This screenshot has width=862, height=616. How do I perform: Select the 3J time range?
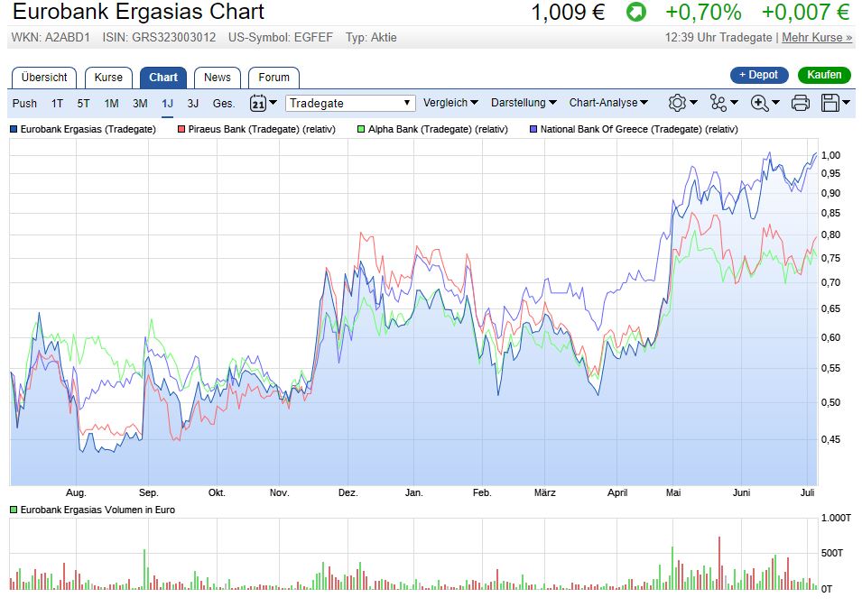(193, 104)
